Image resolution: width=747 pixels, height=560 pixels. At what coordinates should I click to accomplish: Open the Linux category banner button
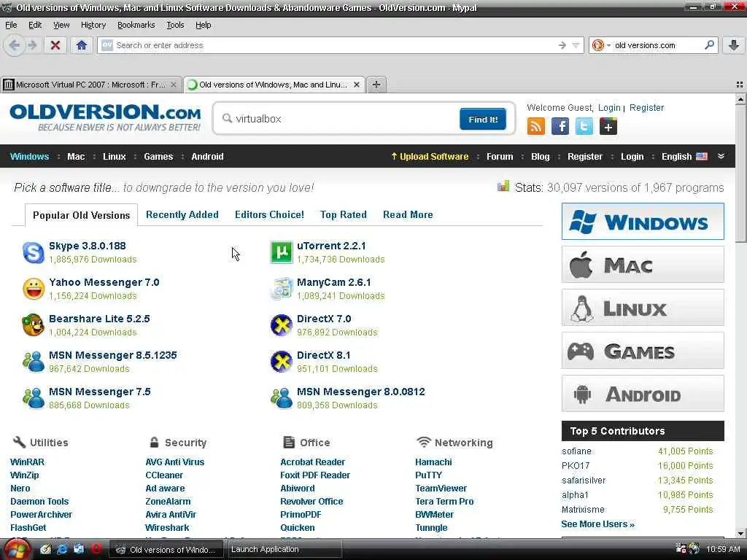(643, 308)
